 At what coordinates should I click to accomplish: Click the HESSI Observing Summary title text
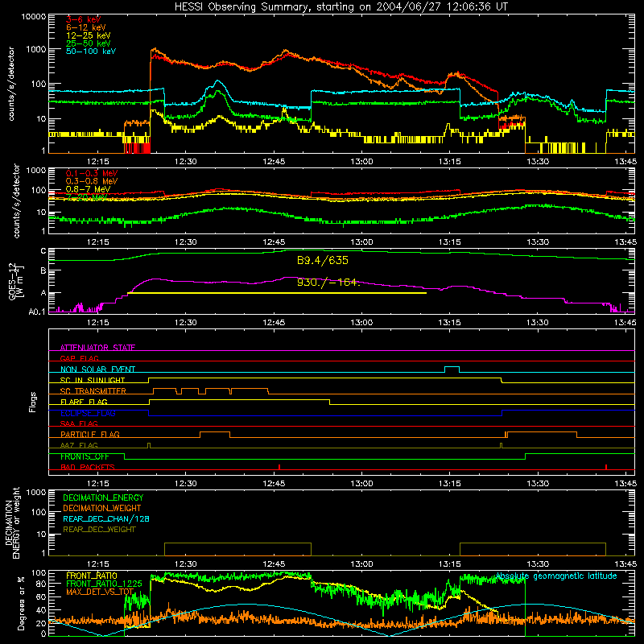341,6
